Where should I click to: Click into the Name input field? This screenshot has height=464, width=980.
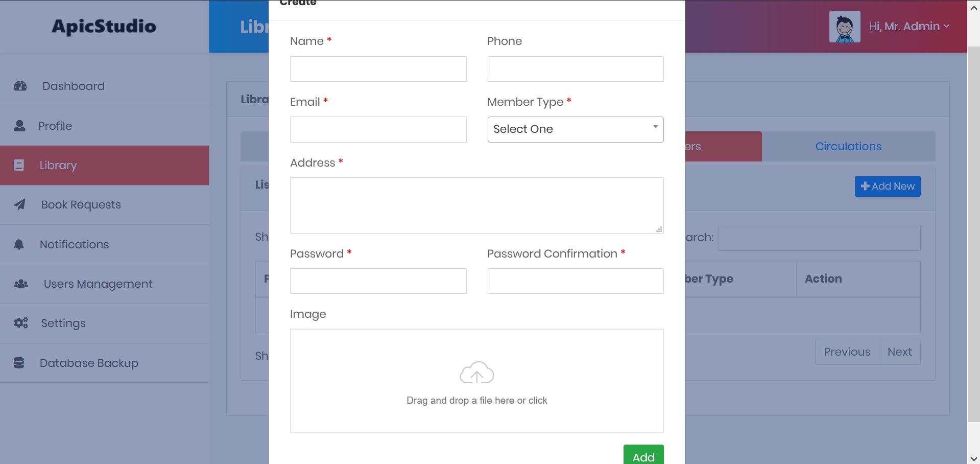pos(378,69)
